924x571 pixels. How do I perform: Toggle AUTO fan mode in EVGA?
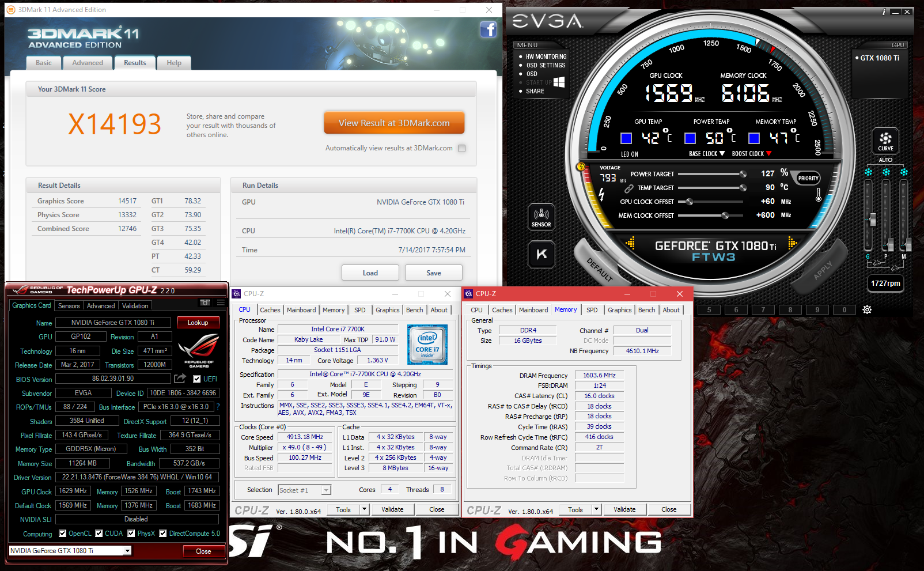pyautogui.click(x=885, y=160)
